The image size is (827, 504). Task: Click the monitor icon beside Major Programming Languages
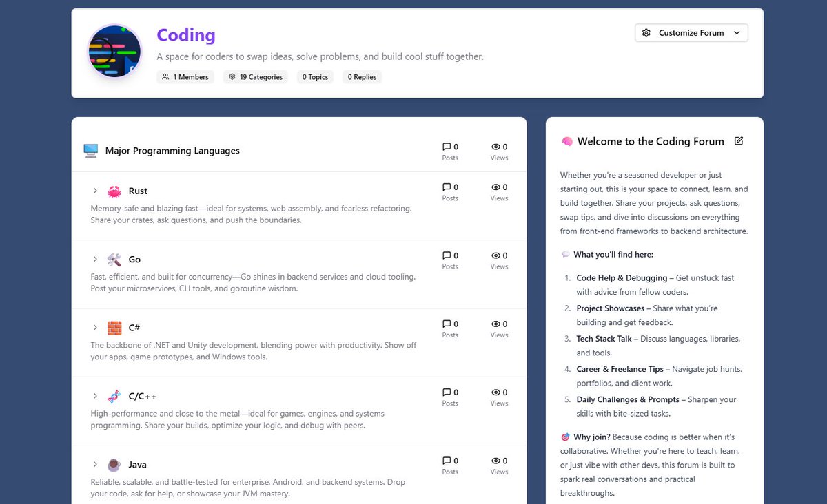(91, 150)
